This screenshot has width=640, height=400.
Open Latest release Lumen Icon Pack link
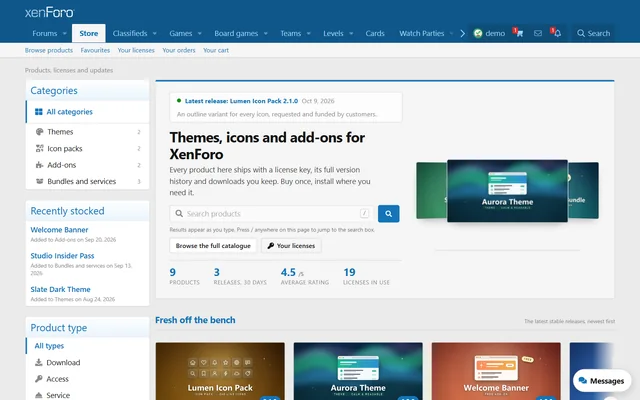241,101
